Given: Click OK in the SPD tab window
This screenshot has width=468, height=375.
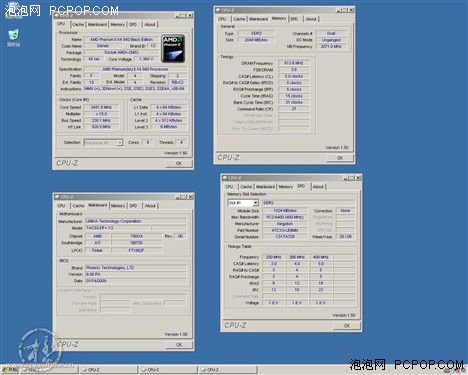Looking at the screenshot, I should click(x=347, y=325).
